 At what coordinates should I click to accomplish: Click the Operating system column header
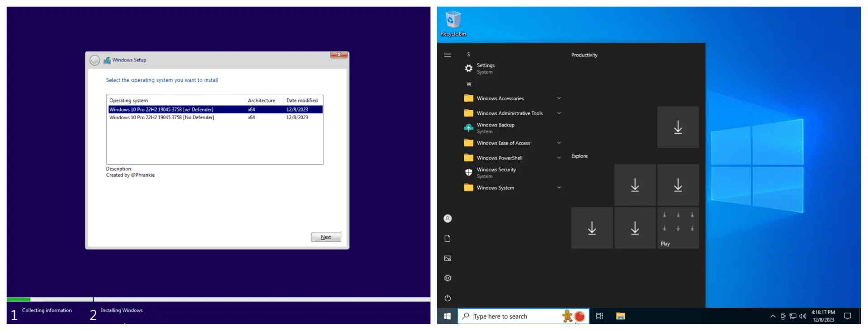pyautogui.click(x=176, y=100)
